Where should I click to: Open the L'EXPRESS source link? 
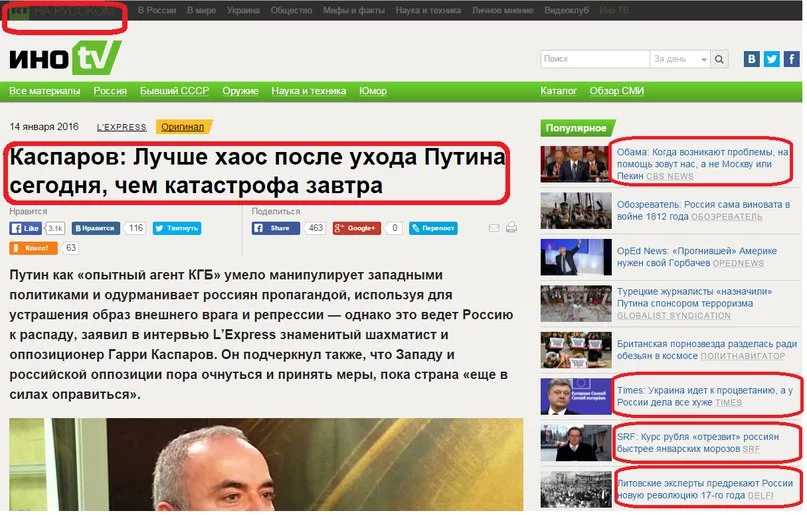pos(121,127)
